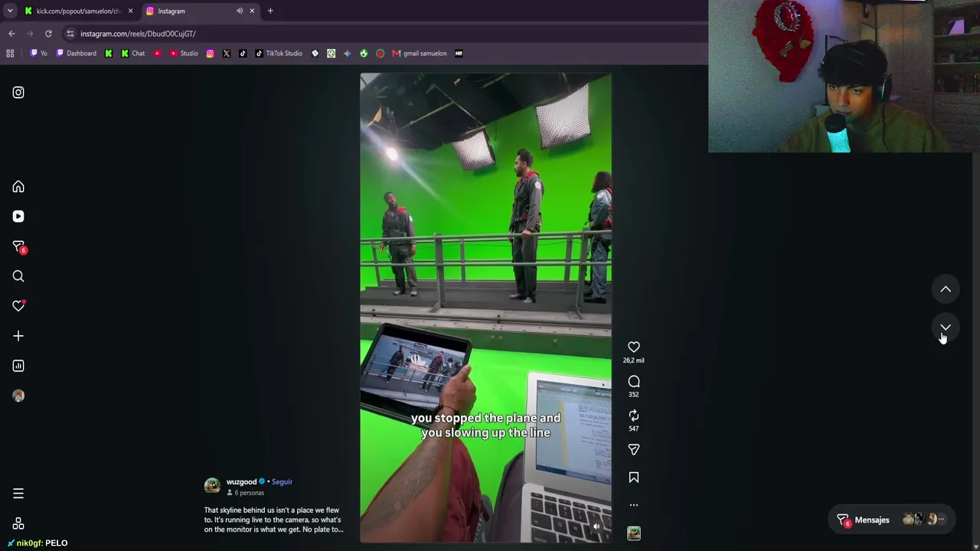Close the Instagram browser tab
The image size is (980, 551).
pos(252,11)
